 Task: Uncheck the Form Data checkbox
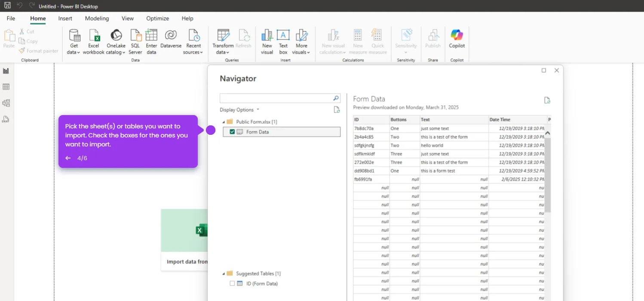[x=232, y=132]
